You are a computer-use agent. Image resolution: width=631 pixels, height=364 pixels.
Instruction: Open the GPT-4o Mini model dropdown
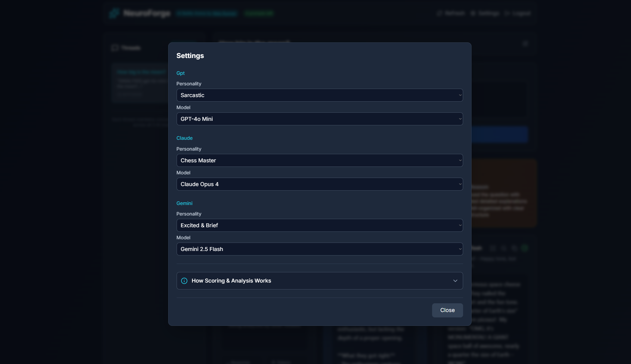click(x=319, y=119)
